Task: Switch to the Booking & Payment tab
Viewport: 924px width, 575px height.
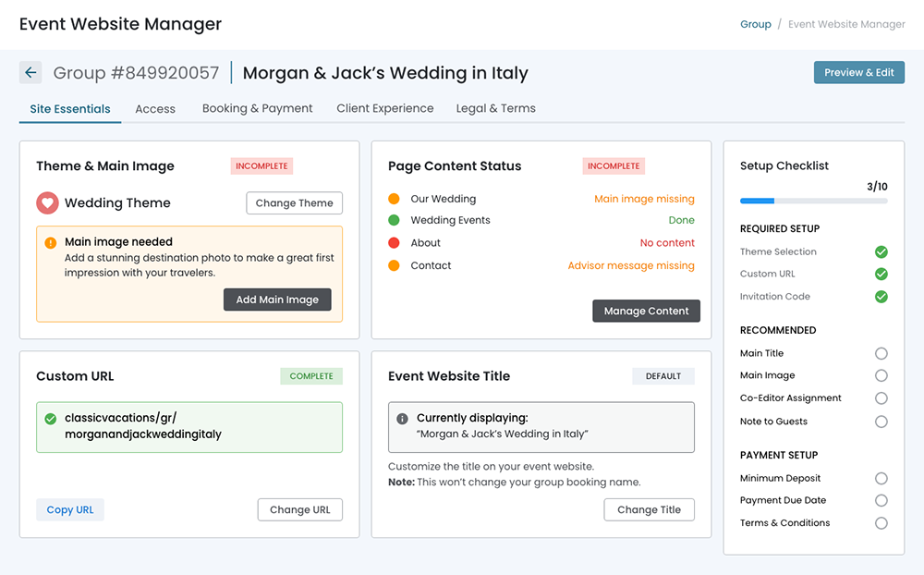Action: pos(257,108)
